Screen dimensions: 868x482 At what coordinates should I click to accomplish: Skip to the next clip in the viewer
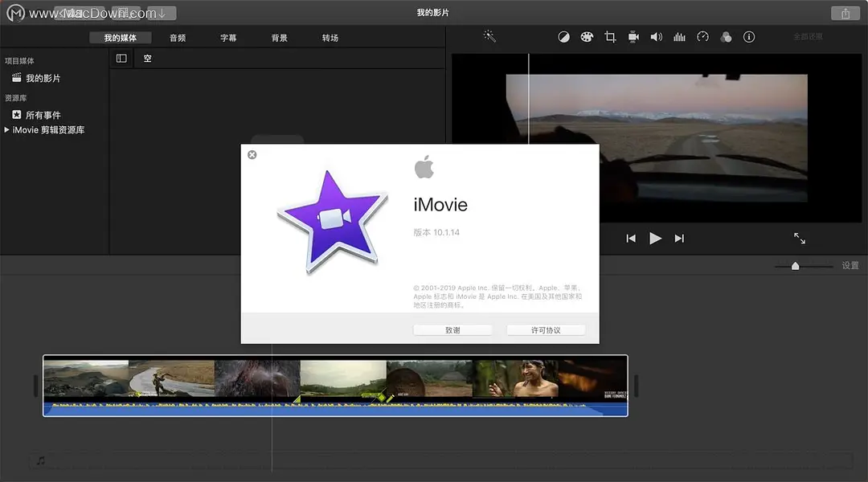(679, 239)
